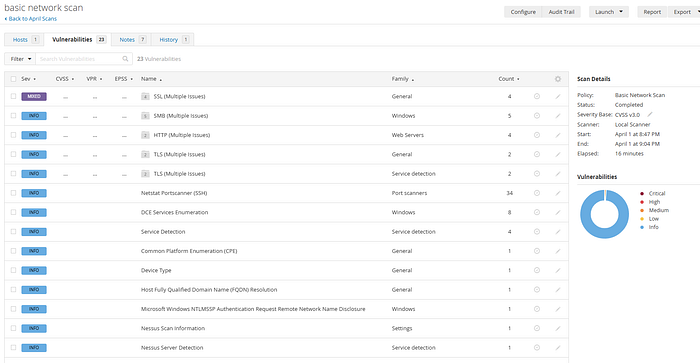Screen dimensions: 700x363
Task: Click pencil icon in Host FQDN Resolution row
Action: tap(558, 290)
